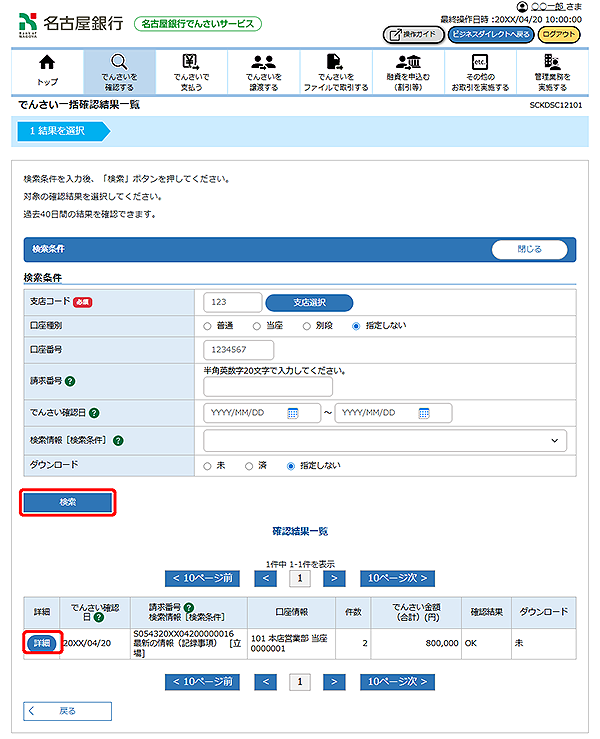Screen dimensions: 600x739
Task: Click the トップ home icon
Action: (x=47, y=62)
